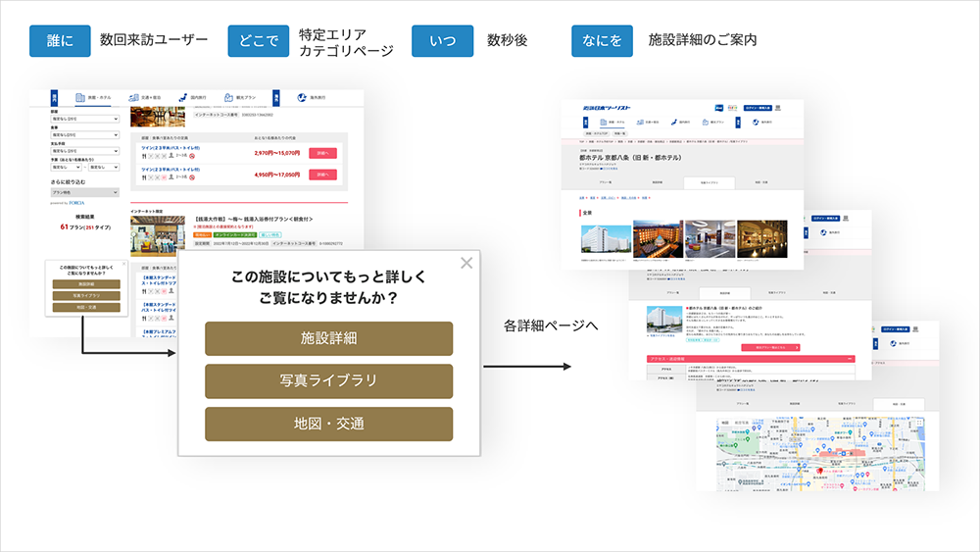Click the 交通+宿泊 icon on search results page
The height and width of the screenshot is (552, 980).
(x=133, y=97)
